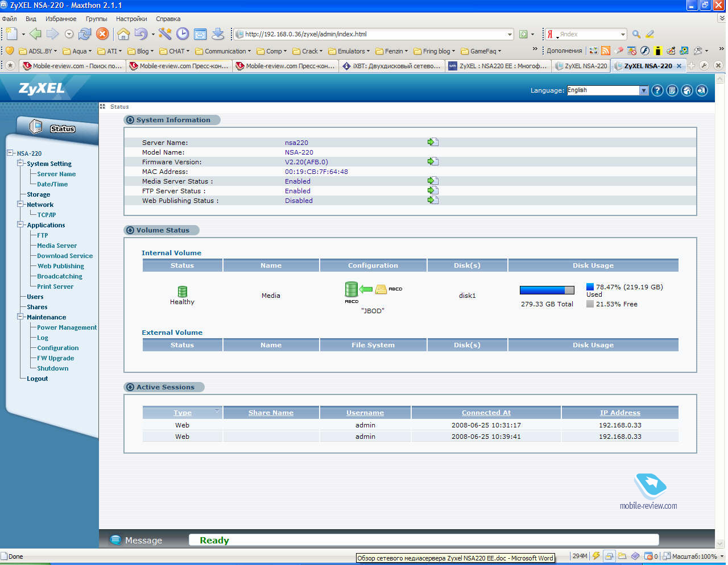Click the disk usage progress bar
Viewport: 728px width, 565px height.
547,290
